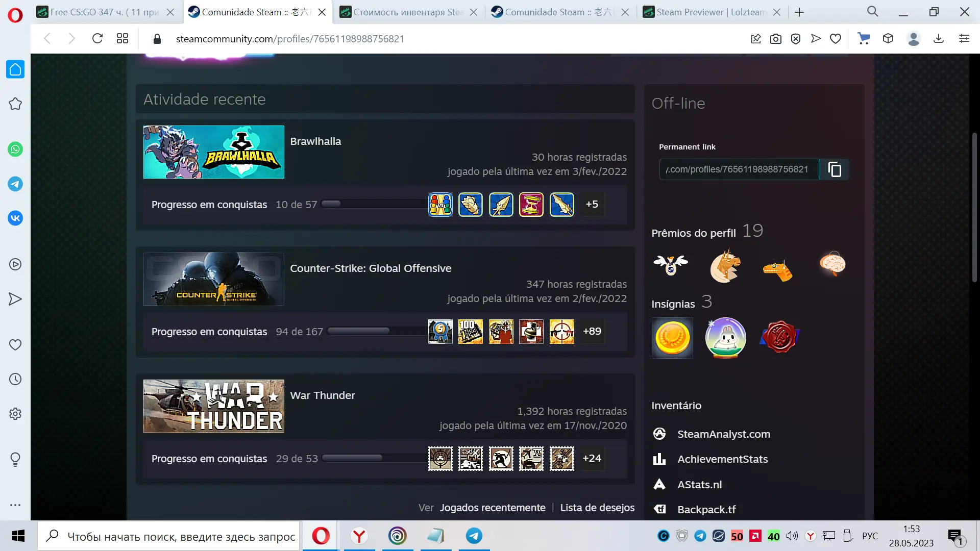Open history clock in sidebar
This screenshot has width=980, height=551.
click(15, 379)
